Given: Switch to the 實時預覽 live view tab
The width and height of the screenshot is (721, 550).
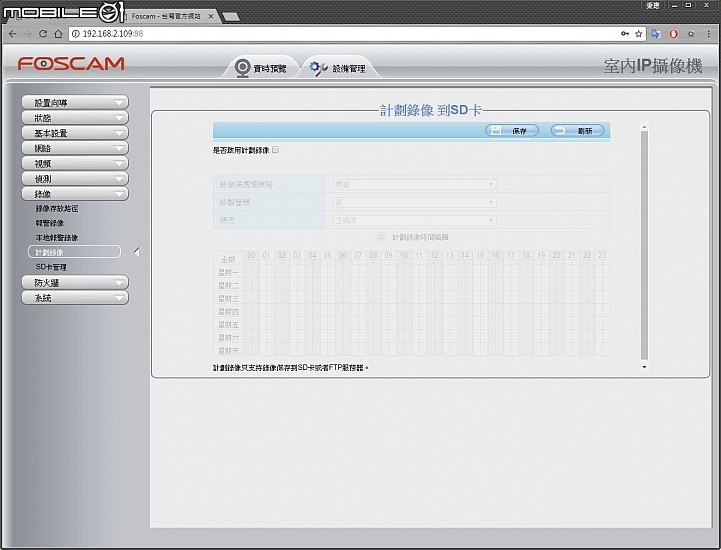Looking at the screenshot, I should coord(261,68).
